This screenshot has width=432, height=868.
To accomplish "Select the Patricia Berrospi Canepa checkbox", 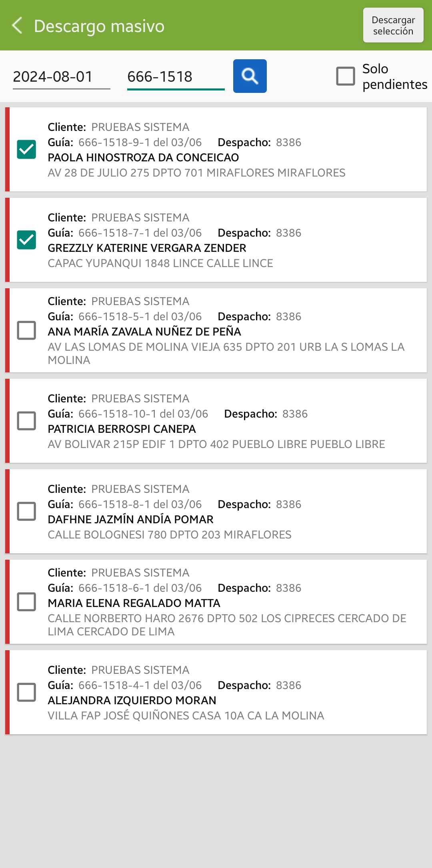I will click(x=26, y=421).
